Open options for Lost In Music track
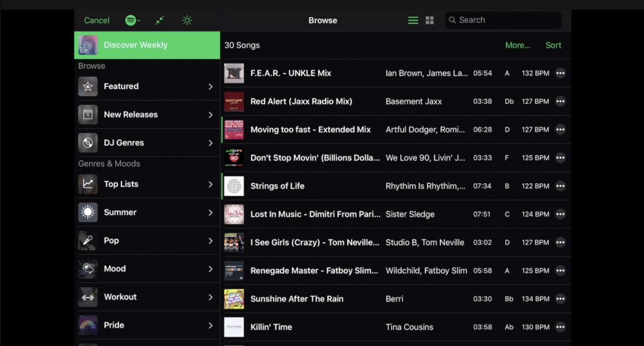The image size is (644, 346). point(560,214)
